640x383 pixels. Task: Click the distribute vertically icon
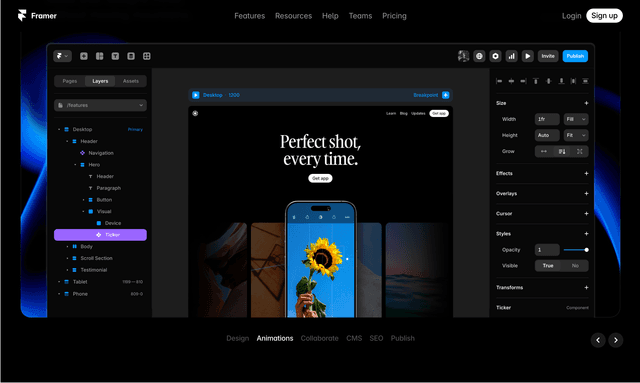(585, 81)
